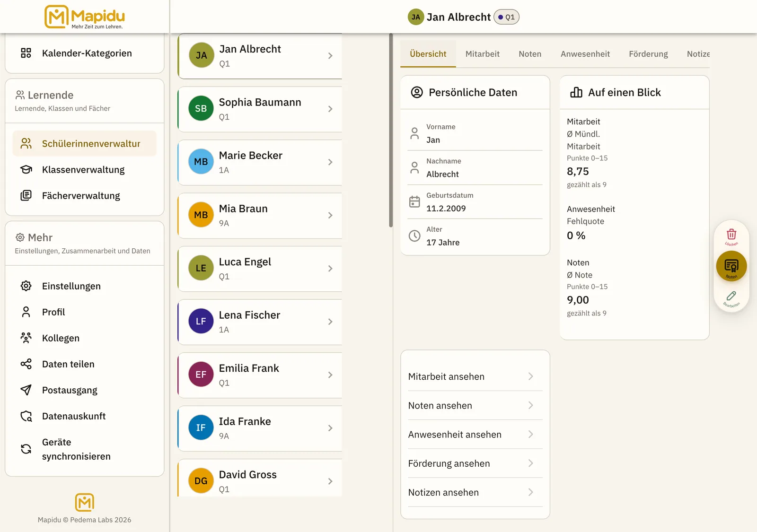Open Noten ansehen link
The height and width of the screenshot is (532, 757).
(x=475, y=405)
